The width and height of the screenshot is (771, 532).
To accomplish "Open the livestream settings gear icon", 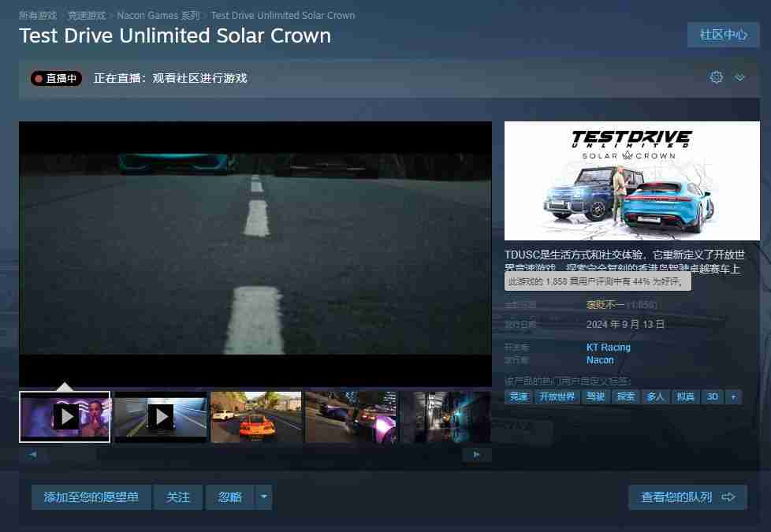I will (716, 77).
